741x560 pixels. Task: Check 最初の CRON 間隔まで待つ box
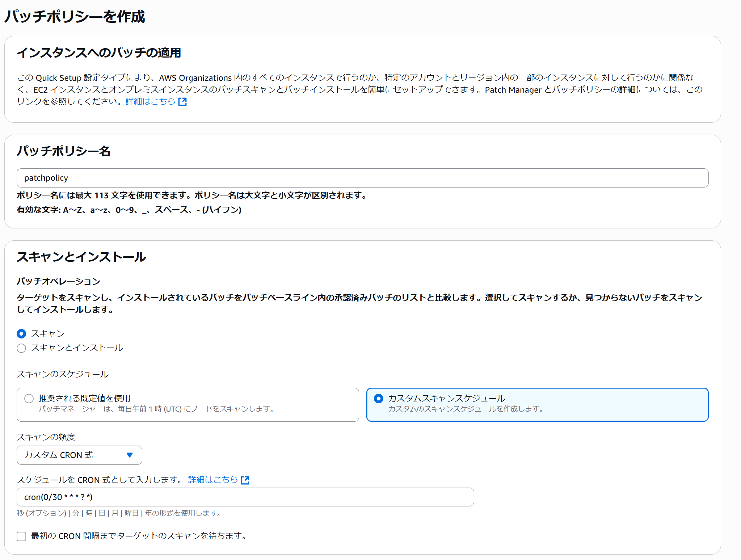point(21,536)
